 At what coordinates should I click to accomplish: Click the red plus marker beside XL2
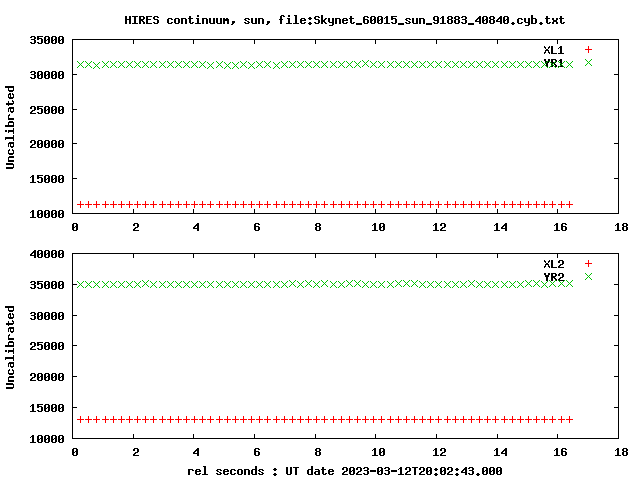pyautogui.click(x=588, y=264)
